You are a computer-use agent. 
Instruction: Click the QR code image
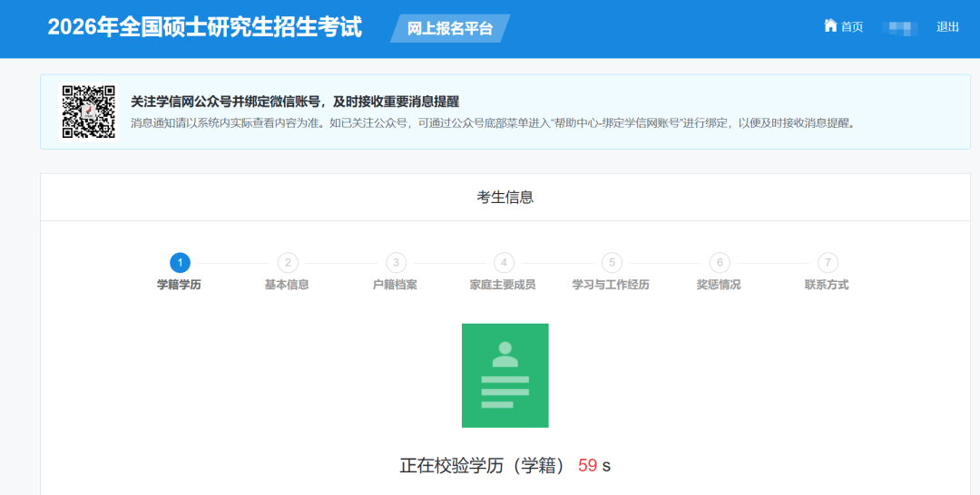point(88,112)
